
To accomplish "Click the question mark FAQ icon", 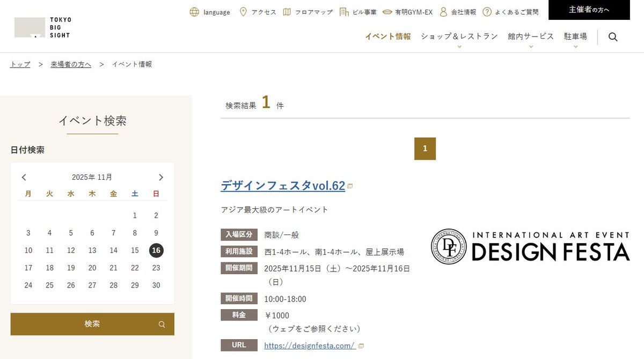I will tap(487, 12).
